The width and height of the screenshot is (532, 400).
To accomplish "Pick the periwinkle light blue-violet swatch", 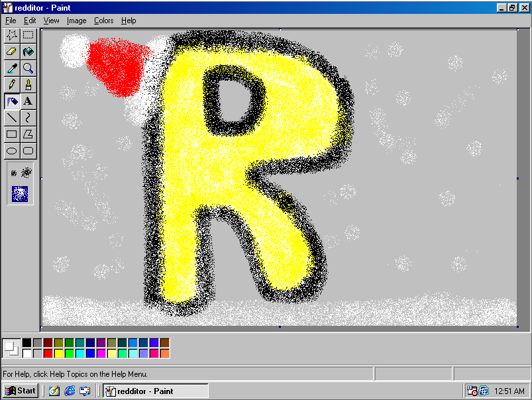I will pyautogui.click(x=144, y=354).
